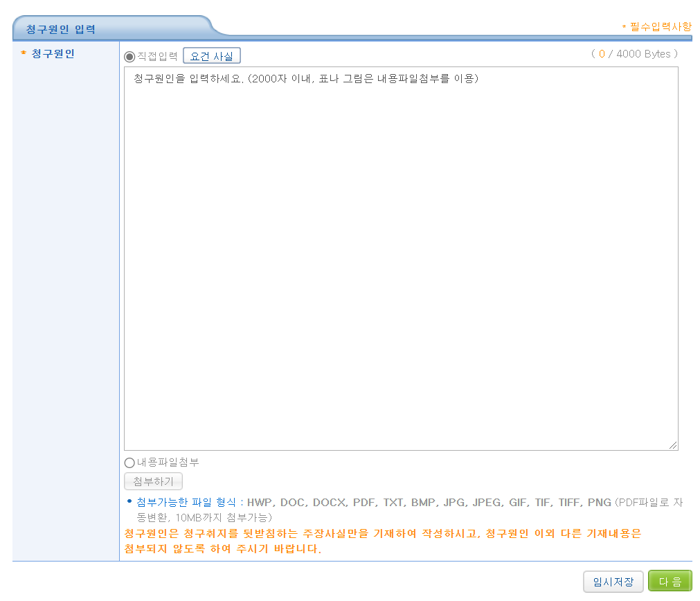Click the green 다음 button

tap(670, 582)
